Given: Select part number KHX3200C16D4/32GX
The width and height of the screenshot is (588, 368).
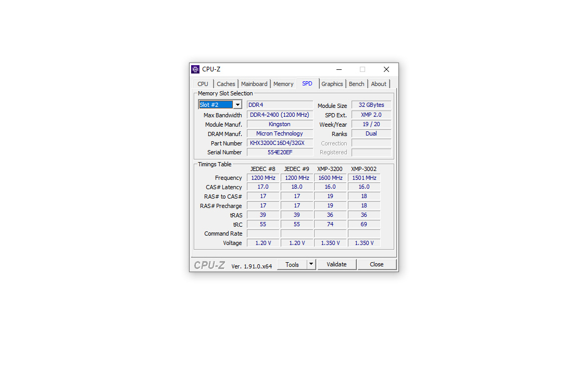Looking at the screenshot, I should 280,143.
